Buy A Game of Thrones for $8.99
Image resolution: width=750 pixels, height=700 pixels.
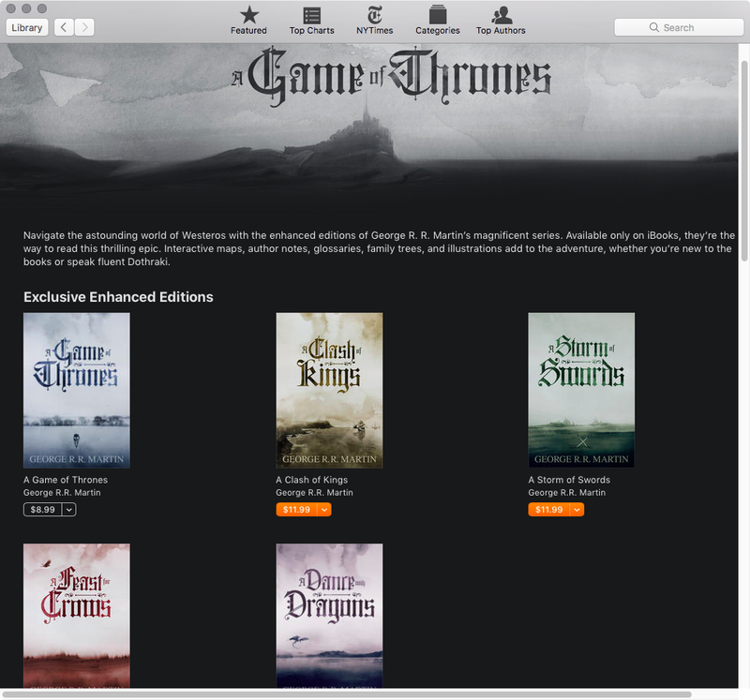42,510
